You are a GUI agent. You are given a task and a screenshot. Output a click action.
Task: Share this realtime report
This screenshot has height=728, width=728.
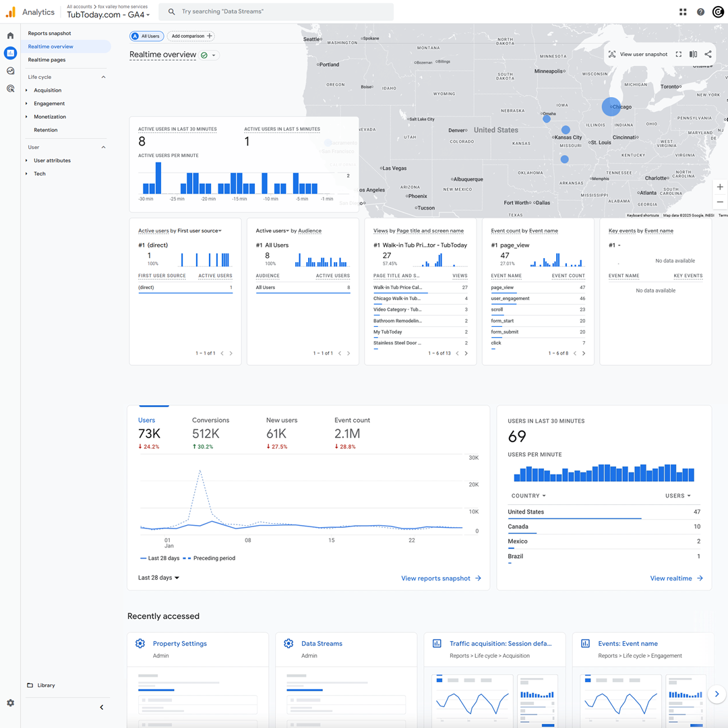click(708, 55)
